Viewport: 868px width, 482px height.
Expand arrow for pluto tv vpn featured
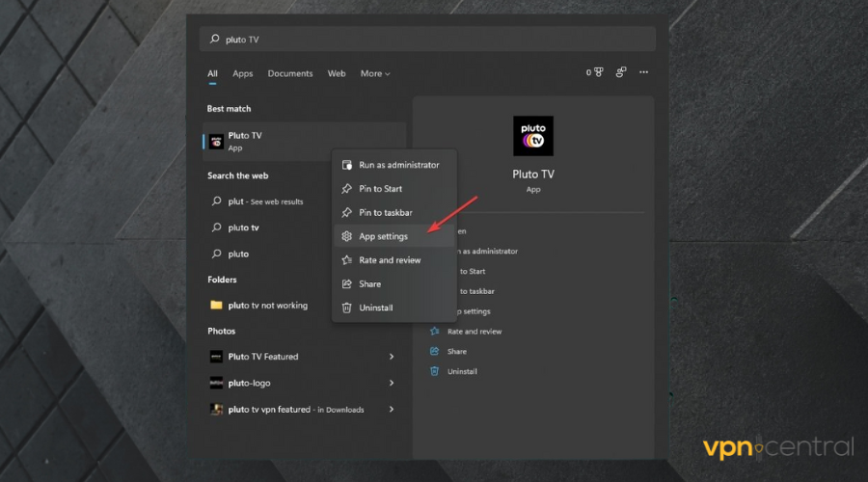click(391, 410)
